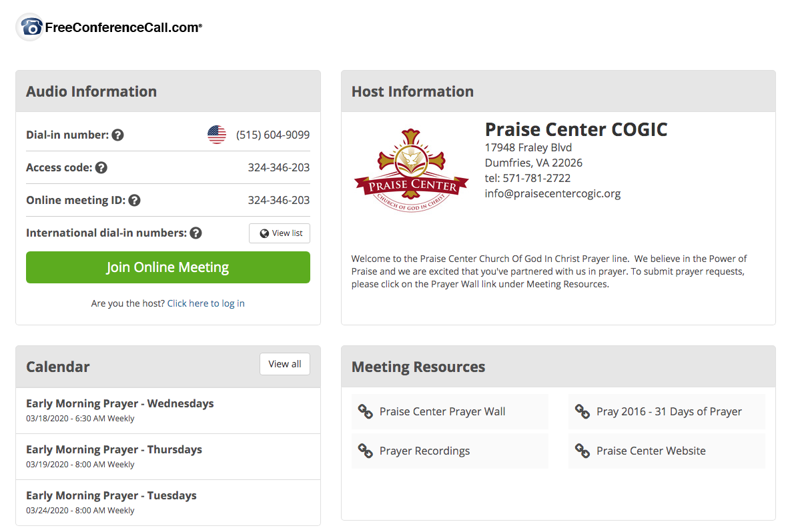Open the Praise Center Website resource
Viewport: 786px width, 532px height.
[x=667, y=451]
